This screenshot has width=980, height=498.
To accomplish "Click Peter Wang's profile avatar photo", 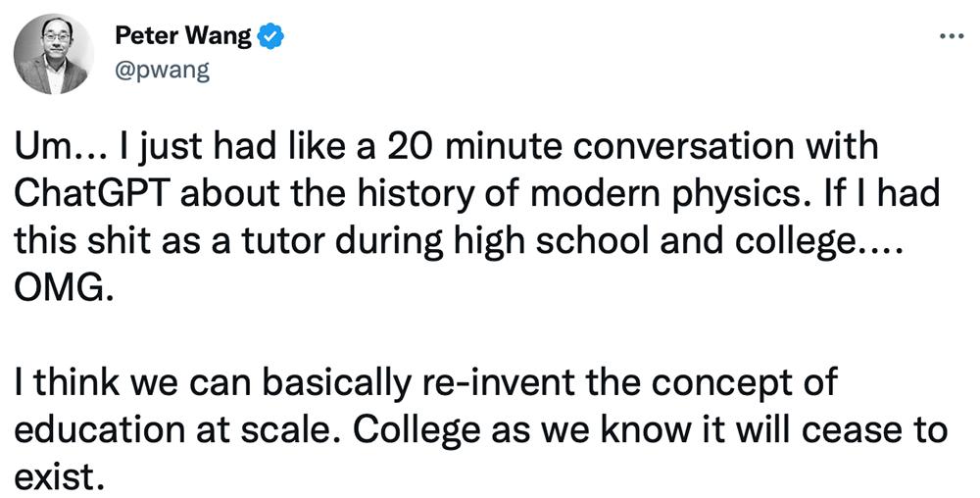I will pyautogui.click(x=54, y=54).
